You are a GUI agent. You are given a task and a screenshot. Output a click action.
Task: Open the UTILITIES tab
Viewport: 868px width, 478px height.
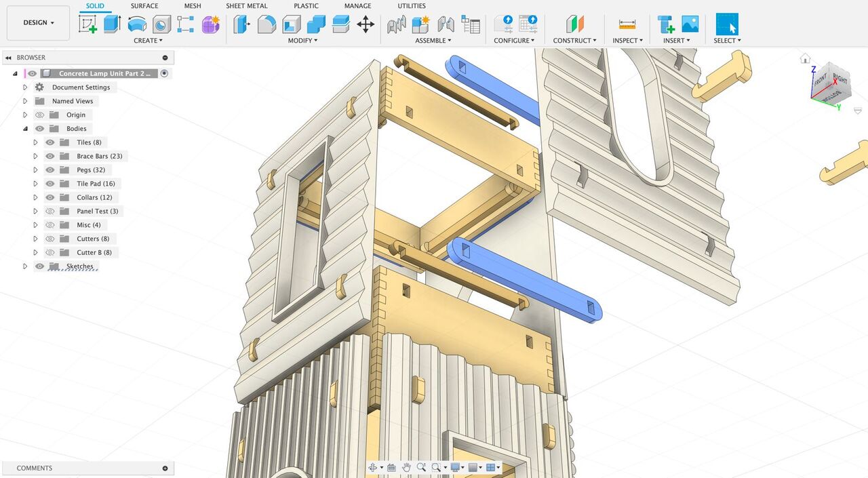pyautogui.click(x=412, y=6)
